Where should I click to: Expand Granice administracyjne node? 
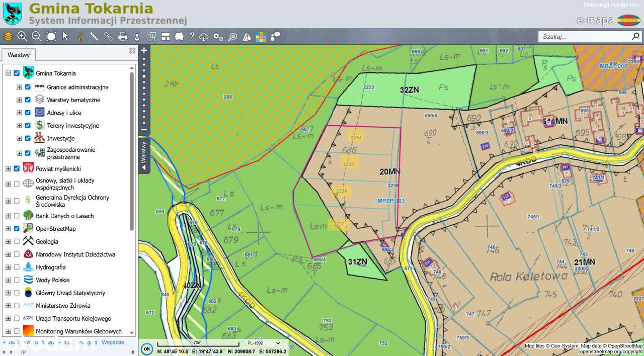19,87
